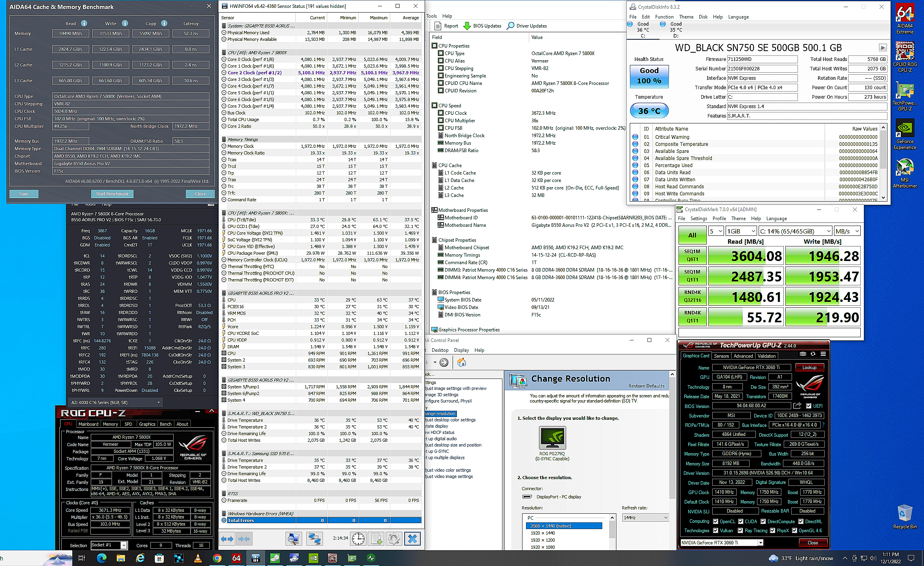Open GeForce Experience desktop shortcut
This screenshot has width=924, height=566.
[x=905, y=135]
